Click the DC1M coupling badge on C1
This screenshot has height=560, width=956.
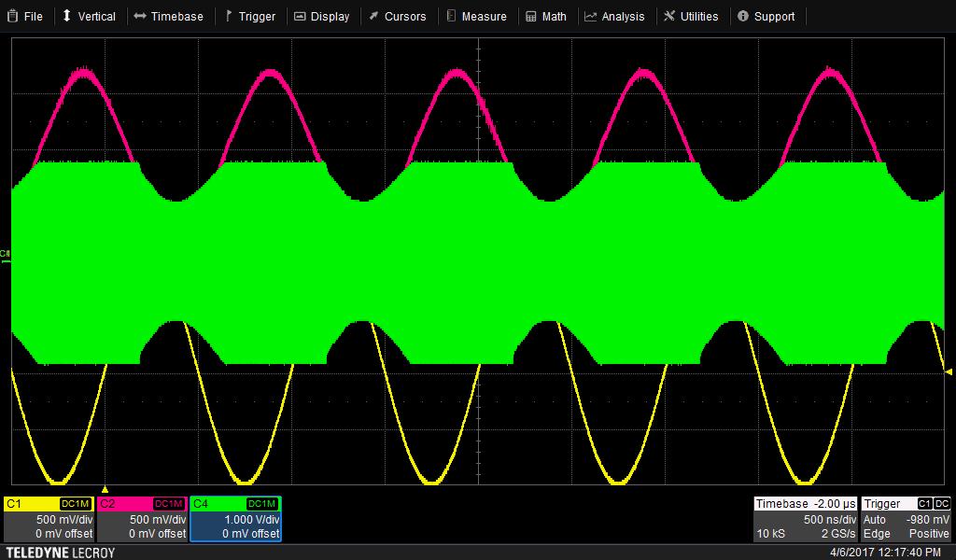click(76, 504)
